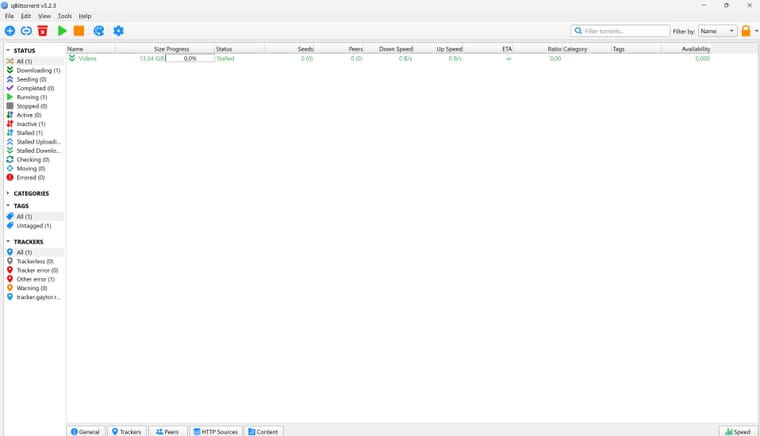Sort by the Size column header
The image size is (760, 436).
141,49
